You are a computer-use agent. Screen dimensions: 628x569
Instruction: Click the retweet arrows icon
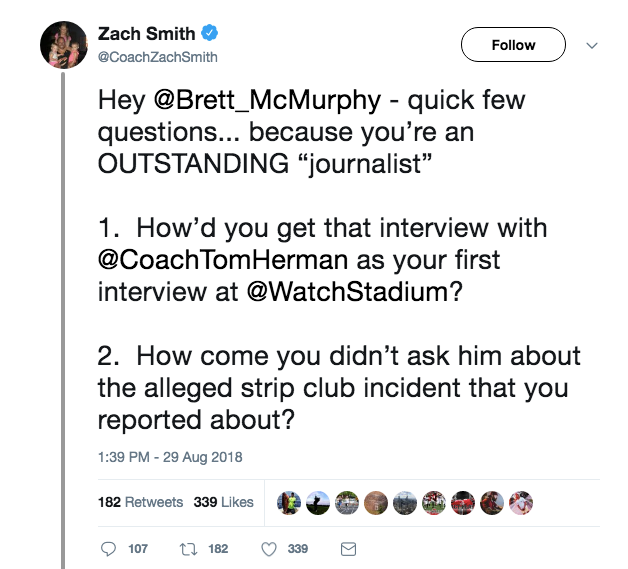click(x=187, y=549)
